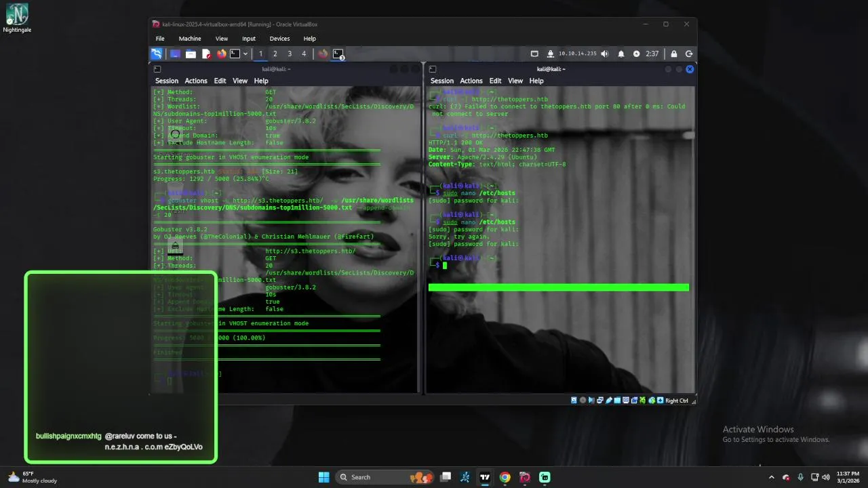This screenshot has height=488, width=868.
Task: Open the Windows Start menu
Action: click(324, 477)
